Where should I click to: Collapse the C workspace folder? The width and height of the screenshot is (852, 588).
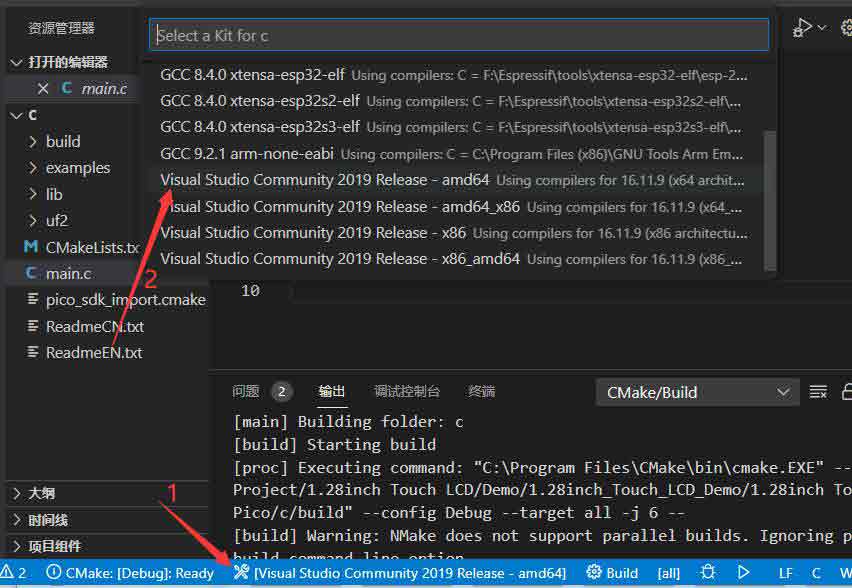coord(16,115)
